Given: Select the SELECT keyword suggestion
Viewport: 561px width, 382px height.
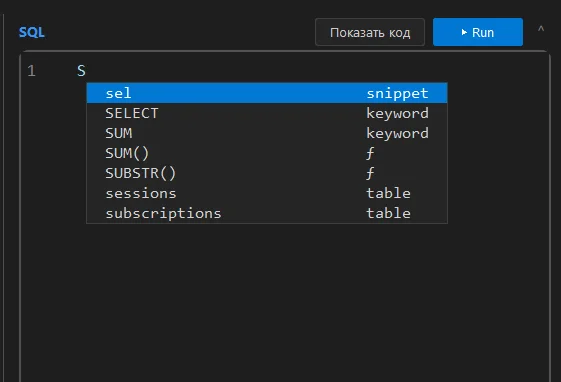Looking at the screenshot, I should (267, 113).
